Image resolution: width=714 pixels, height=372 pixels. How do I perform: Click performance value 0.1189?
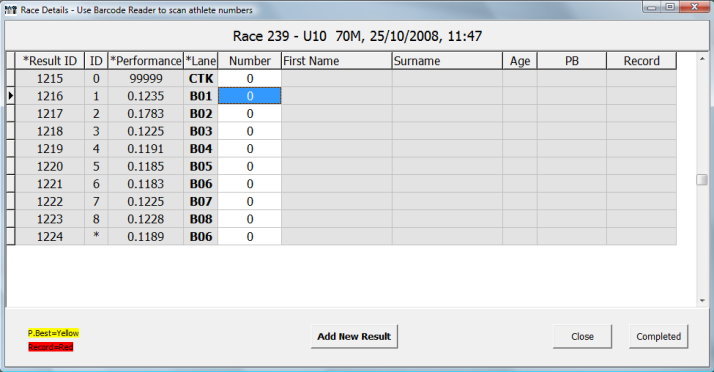146,236
